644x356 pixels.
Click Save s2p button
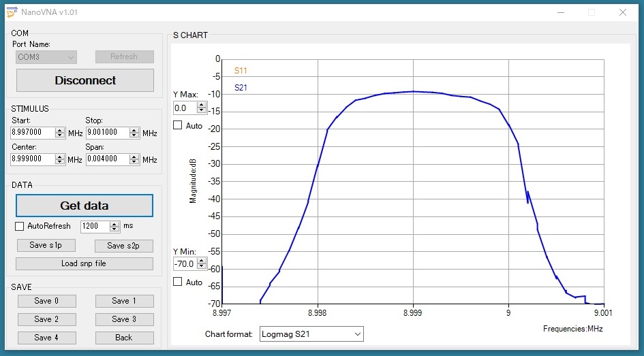point(124,246)
